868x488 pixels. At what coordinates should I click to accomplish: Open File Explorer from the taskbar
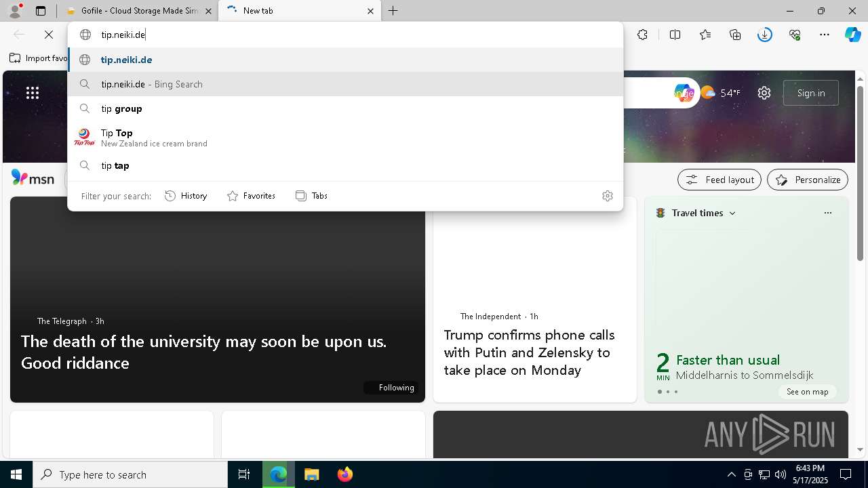pyautogui.click(x=311, y=474)
